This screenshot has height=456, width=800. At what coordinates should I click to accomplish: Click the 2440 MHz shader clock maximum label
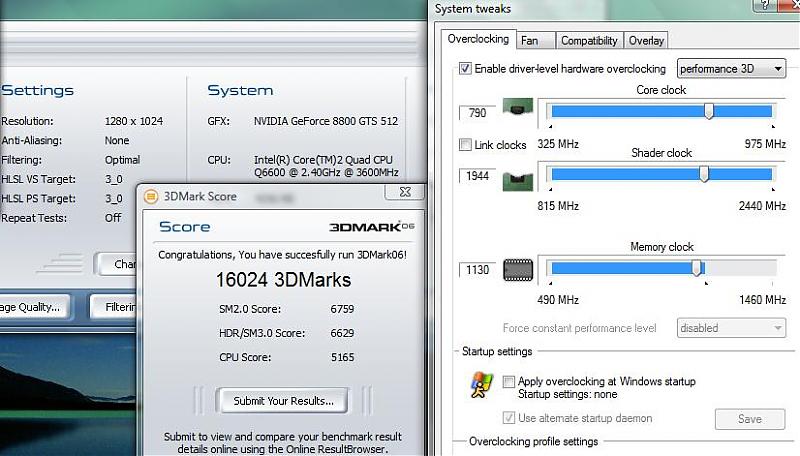click(762, 206)
